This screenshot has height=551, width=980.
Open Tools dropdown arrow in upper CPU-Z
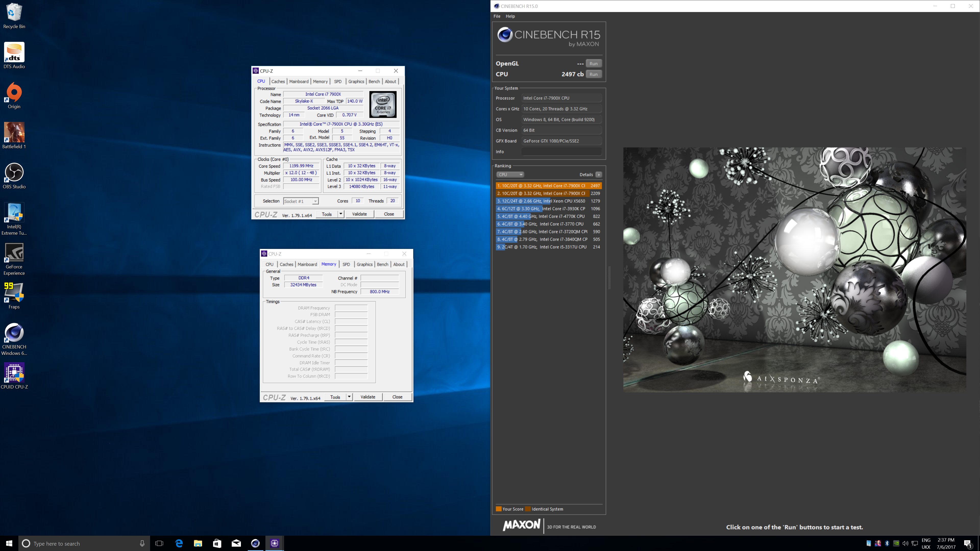(341, 214)
